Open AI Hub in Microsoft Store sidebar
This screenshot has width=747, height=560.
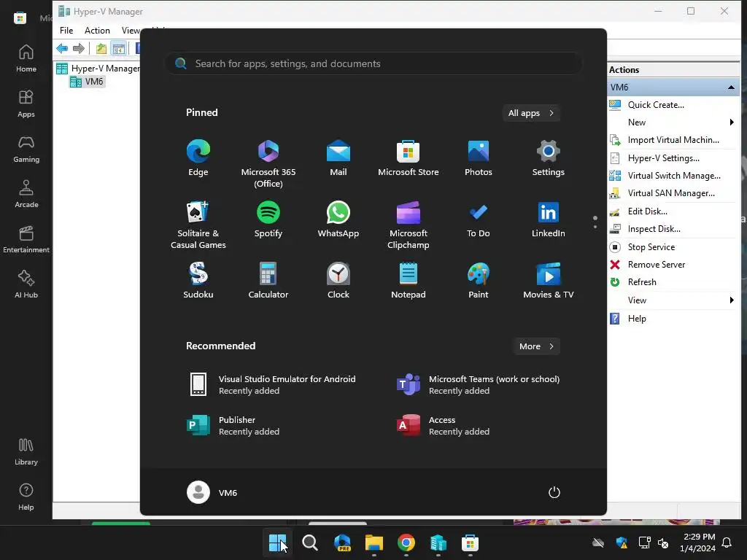(26, 284)
